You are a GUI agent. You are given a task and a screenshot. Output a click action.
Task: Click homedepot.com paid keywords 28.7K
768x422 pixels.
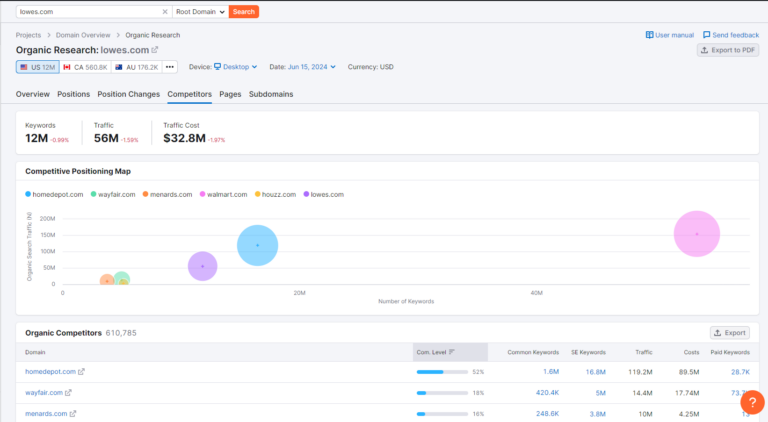tap(740, 372)
